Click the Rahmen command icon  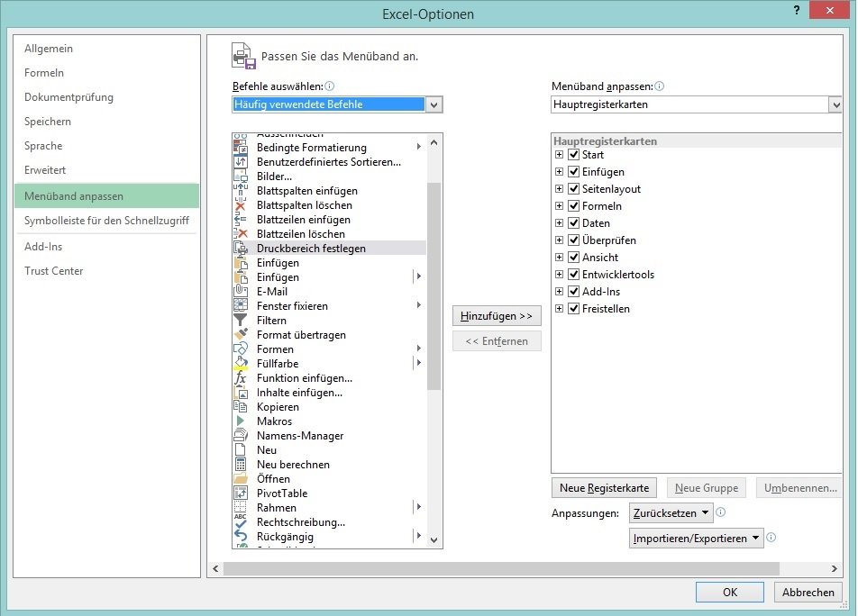pos(241,507)
